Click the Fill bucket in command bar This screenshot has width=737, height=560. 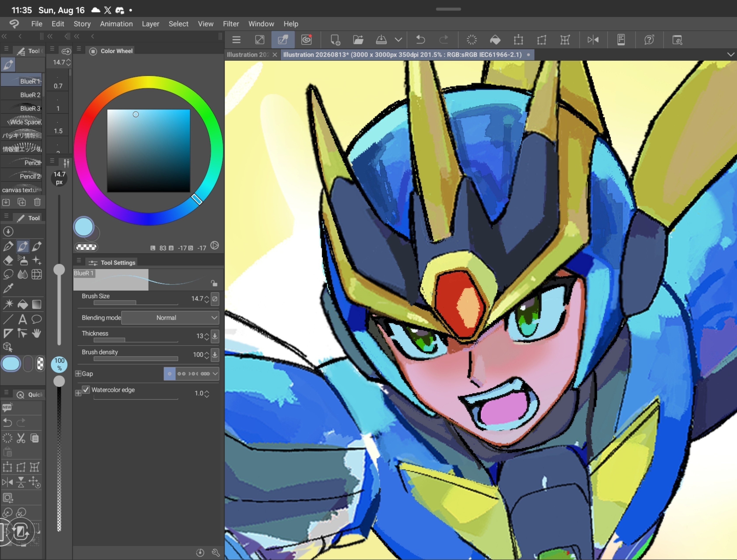[495, 40]
